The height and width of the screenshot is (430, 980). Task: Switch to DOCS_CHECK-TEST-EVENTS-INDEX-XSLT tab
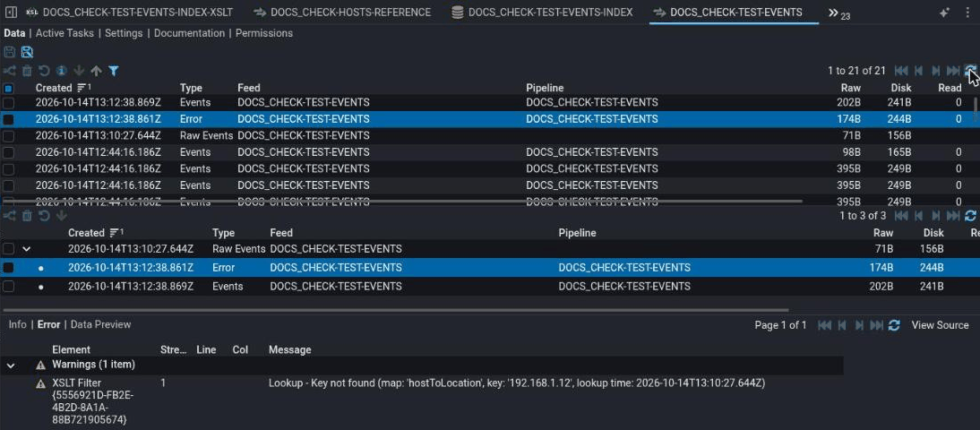tap(129, 12)
